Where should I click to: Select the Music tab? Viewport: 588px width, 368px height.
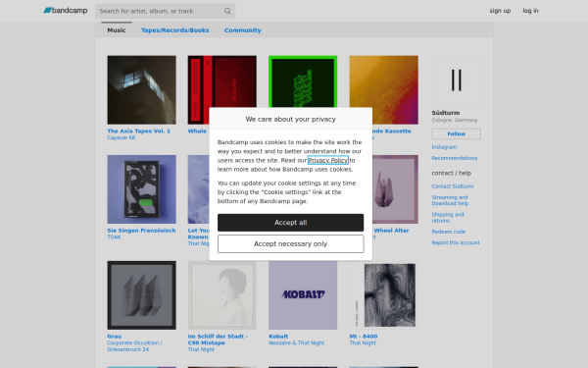point(117,30)
